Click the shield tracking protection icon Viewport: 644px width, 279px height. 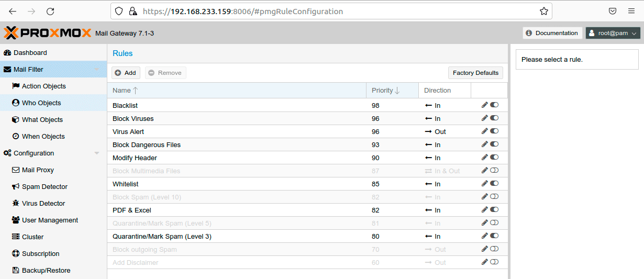click(x=119, y=11)
